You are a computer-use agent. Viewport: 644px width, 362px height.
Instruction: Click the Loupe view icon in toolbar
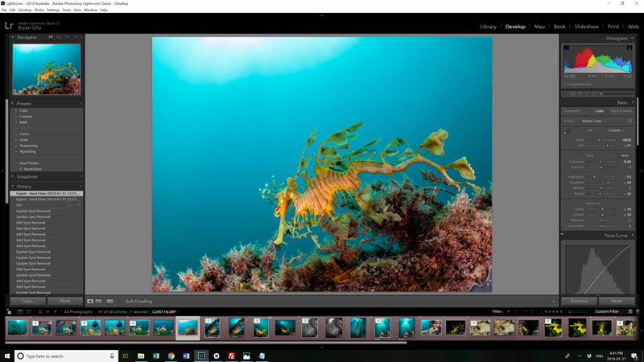tap(90, 301)
